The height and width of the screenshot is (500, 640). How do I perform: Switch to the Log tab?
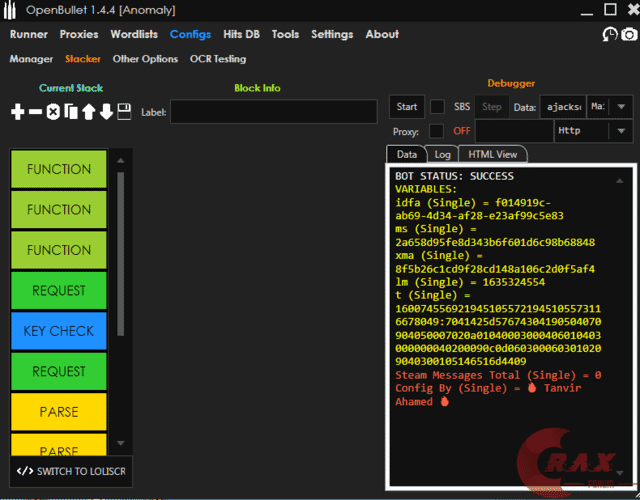441,155
